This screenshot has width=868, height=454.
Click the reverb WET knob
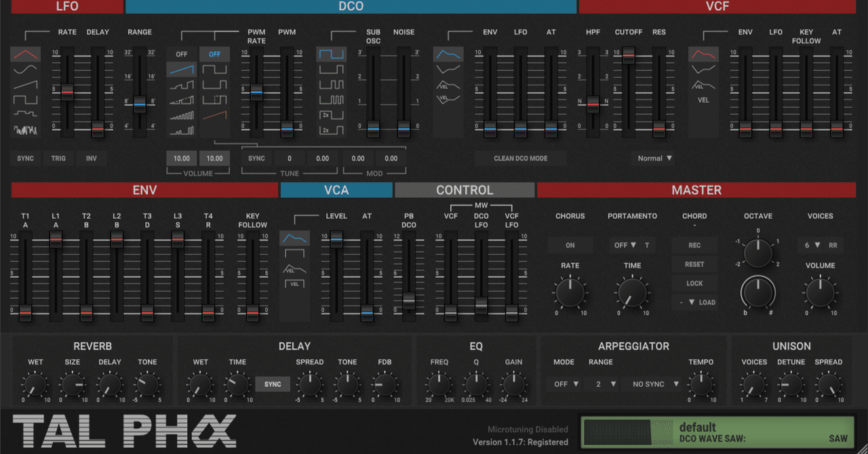35,386
